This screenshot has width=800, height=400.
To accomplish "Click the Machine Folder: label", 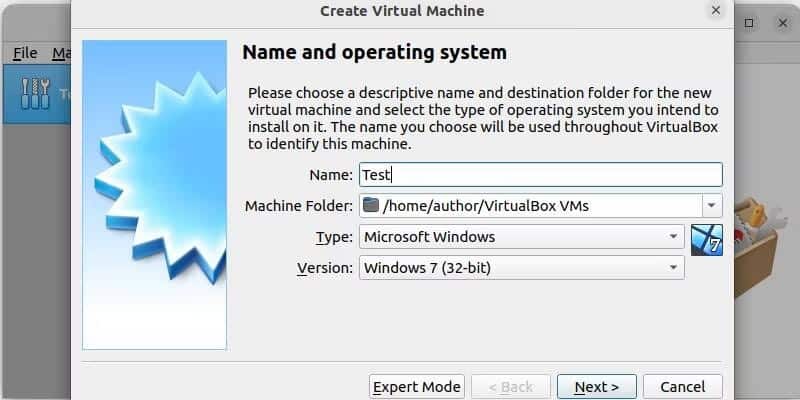I will coord(298,206).
